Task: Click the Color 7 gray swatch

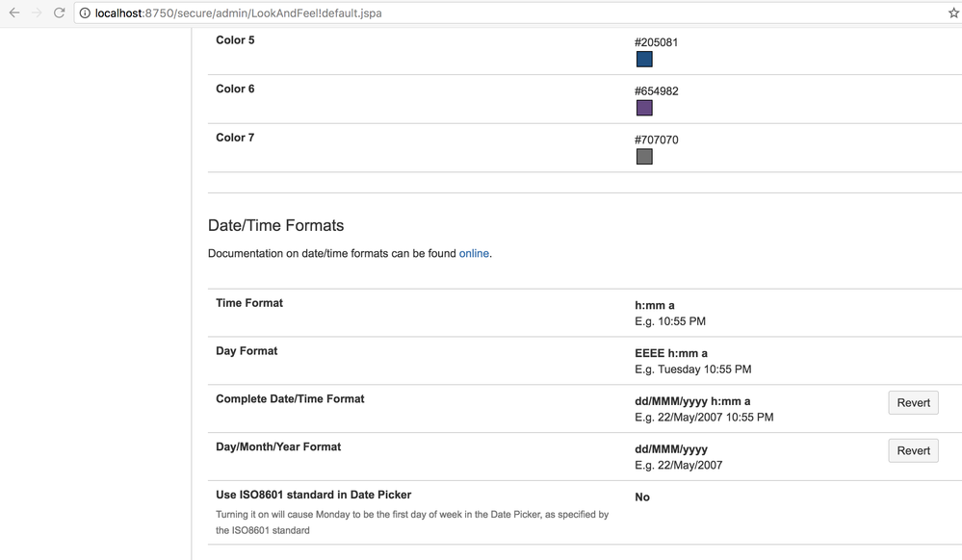Action: click(x=644, y=157)
